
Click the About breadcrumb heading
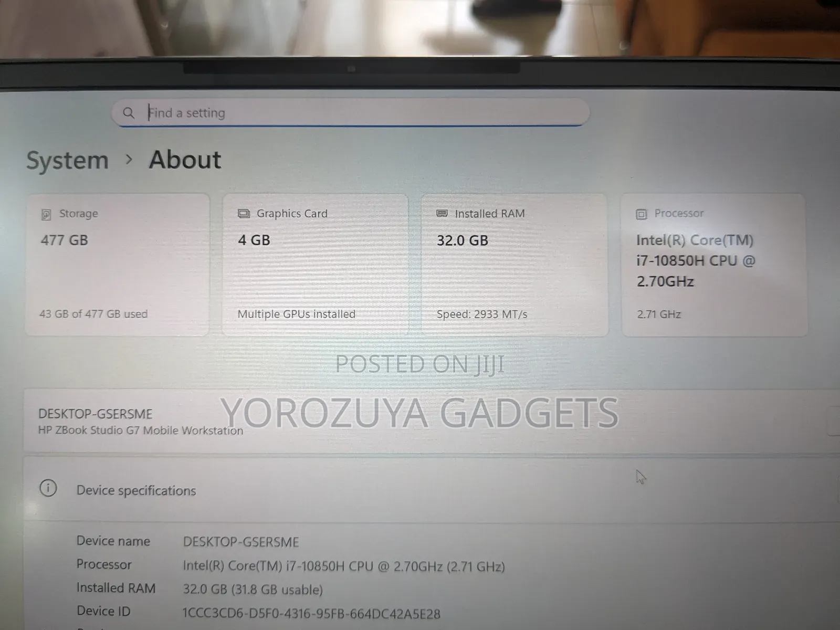(185, 160)
